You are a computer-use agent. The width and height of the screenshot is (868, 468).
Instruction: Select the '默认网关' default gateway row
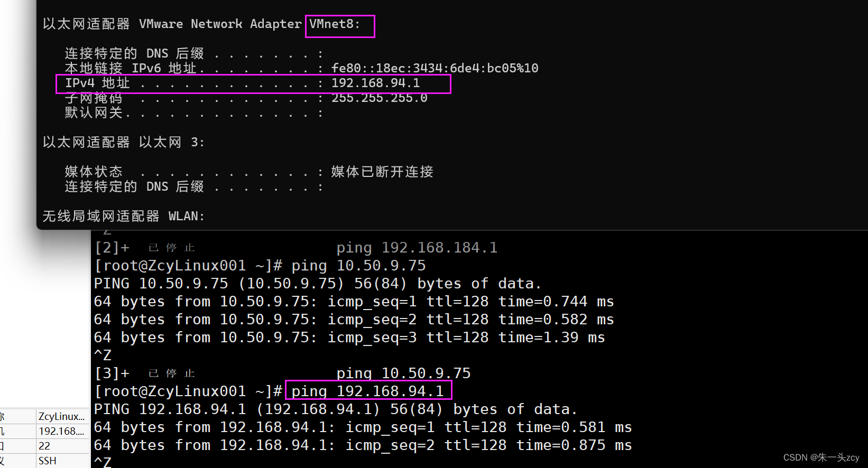point(194,113)
